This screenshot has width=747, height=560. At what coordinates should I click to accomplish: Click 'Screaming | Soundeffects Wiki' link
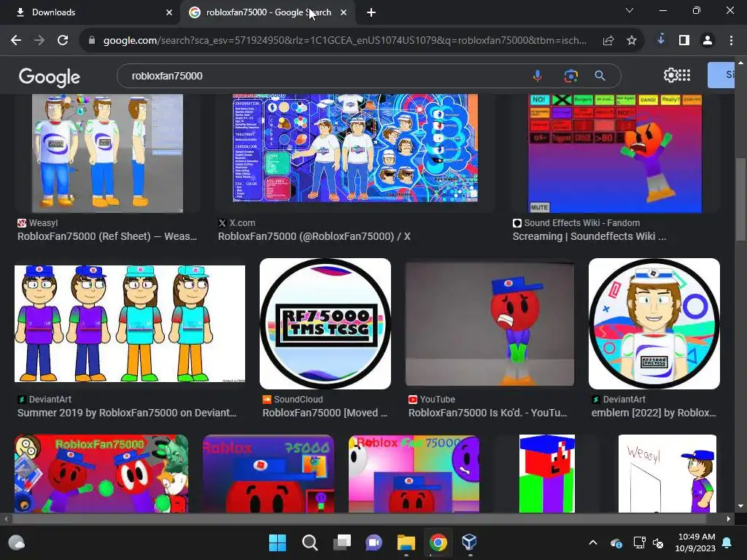point(589,236)
